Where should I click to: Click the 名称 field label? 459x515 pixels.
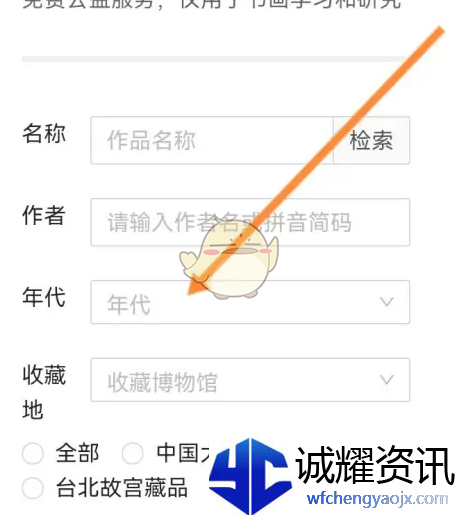click(44, 133)
